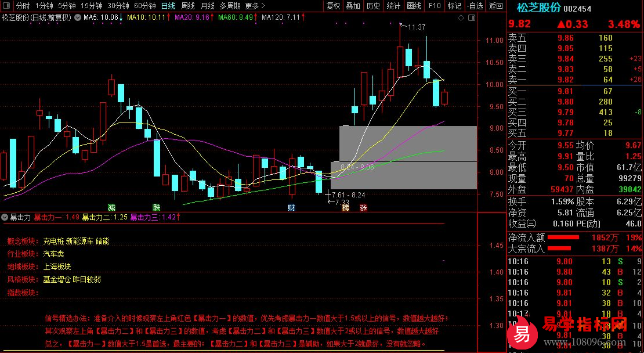Viewport: 644px width, 353px height.
Task: Click the orange 榜 event marker
Action: click(345, 207)
